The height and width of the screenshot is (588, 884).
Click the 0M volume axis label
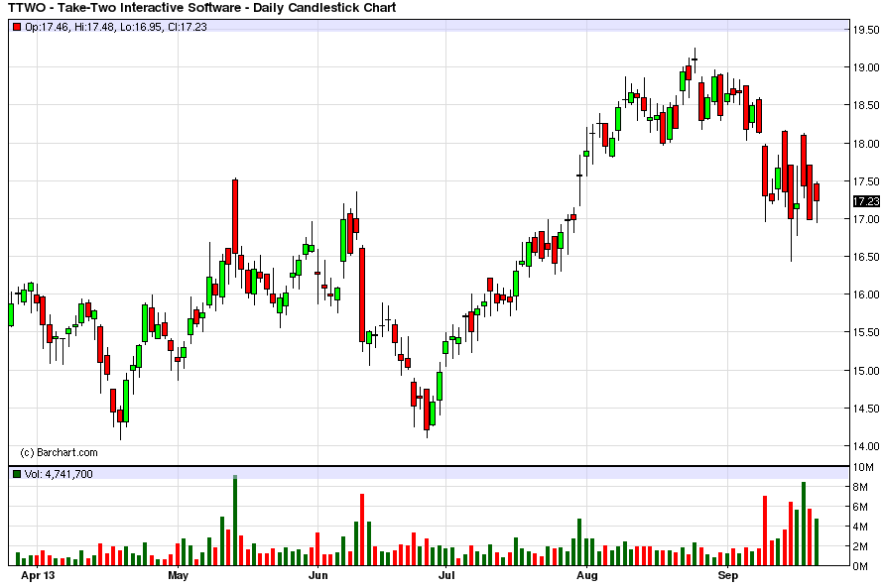click(860, 566)
